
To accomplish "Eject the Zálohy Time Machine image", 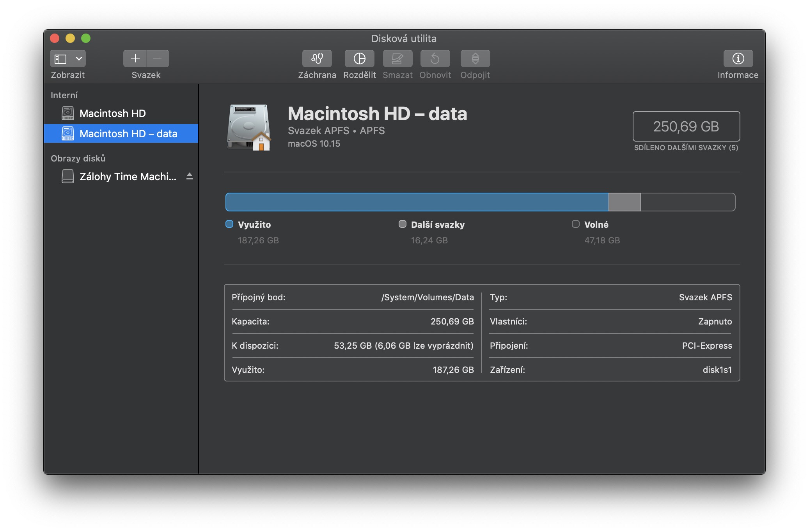I will pos(190,176).
